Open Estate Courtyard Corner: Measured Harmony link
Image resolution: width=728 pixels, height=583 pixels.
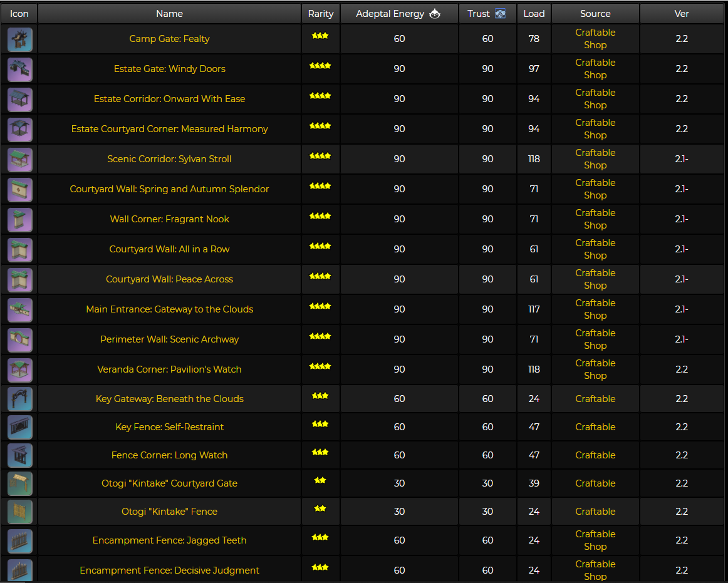pos(169,129)
